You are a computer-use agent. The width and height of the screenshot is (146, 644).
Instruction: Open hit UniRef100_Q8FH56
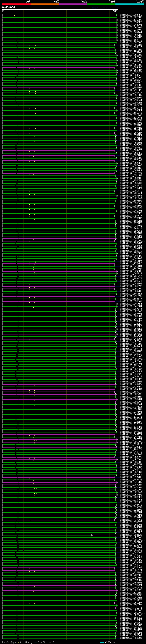pos(131,313)
